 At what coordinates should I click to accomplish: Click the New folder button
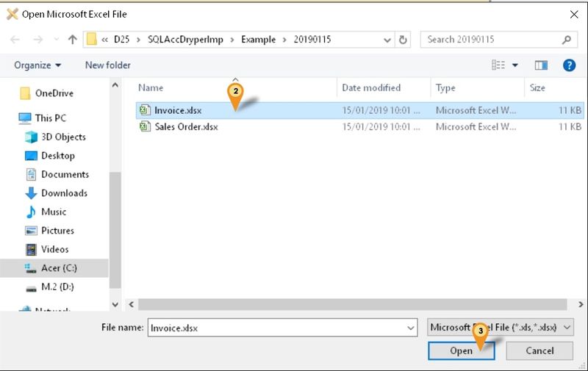pyautogui.click(x=107, y=65)
